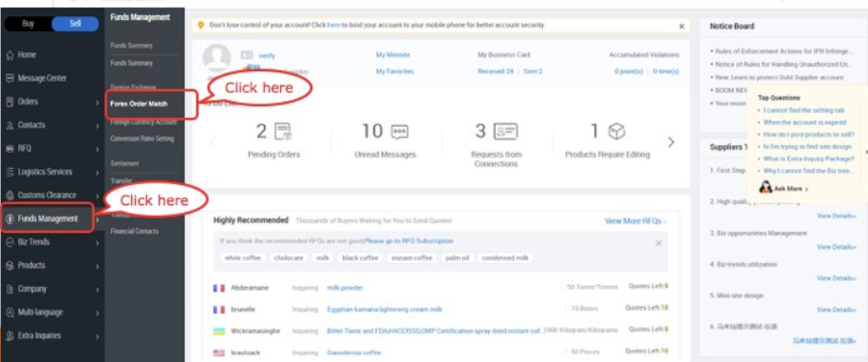Show next To Do List items arrow
The height and width of the screenshot is (362, 868).
(670, 143)
